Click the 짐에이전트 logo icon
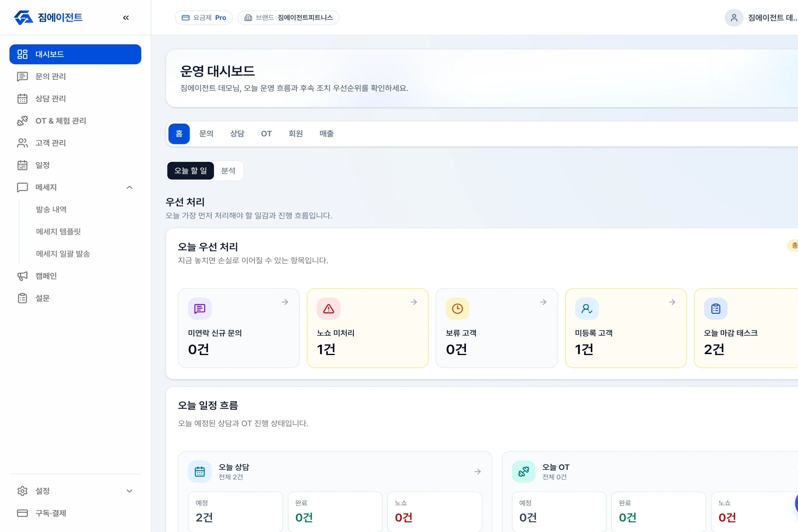The image size is (798, 532). click(23, 18)
